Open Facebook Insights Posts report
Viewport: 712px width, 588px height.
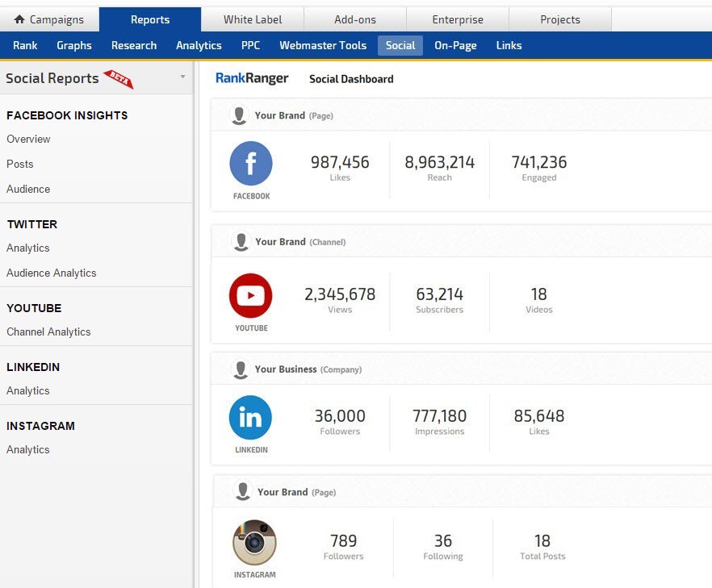click(x=20, y=164)
